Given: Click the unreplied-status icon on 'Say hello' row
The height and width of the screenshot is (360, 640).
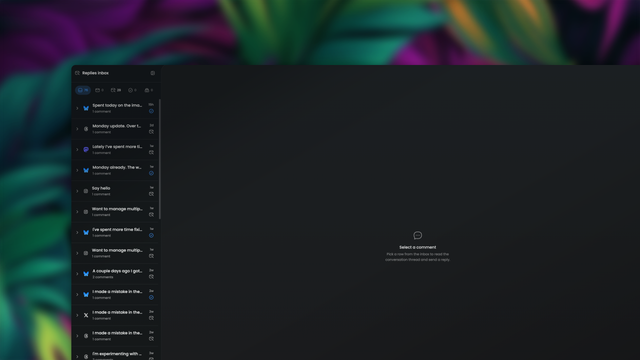Looking at the screenshot, I should 151,194.
